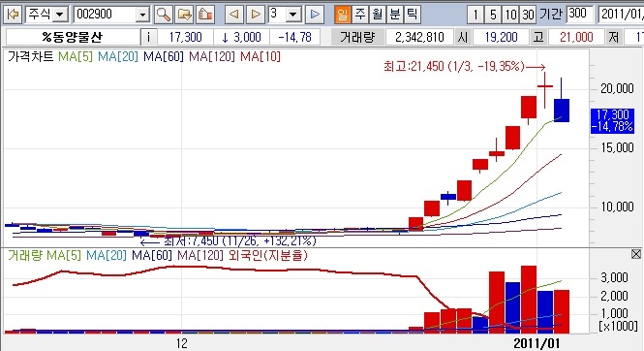Close the volume panel with X box
644x351 pixels.
coord(636,254)
